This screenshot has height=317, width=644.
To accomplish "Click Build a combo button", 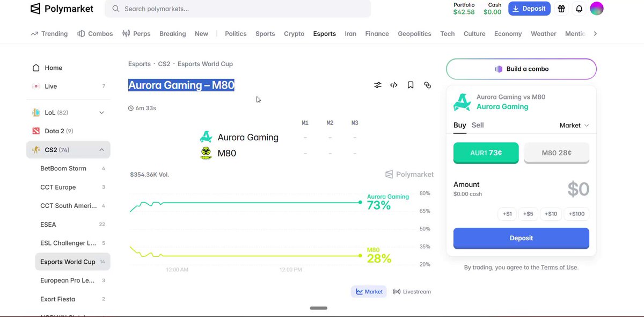I will pos(521,69).
